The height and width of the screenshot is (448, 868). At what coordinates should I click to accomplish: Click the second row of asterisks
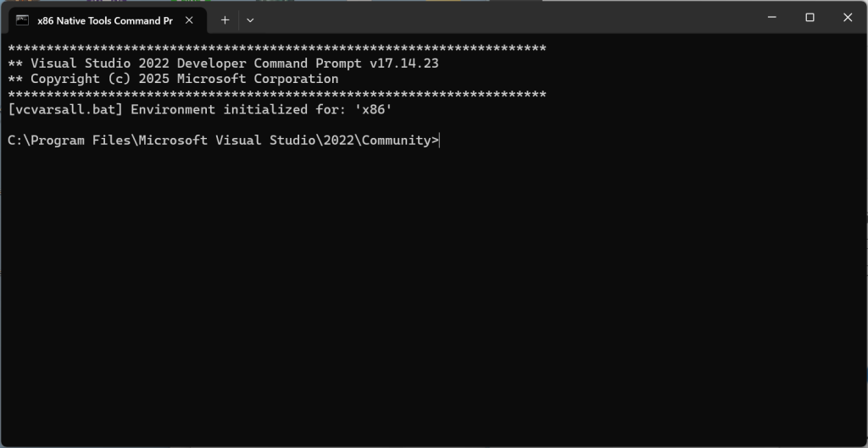(276, 94)
